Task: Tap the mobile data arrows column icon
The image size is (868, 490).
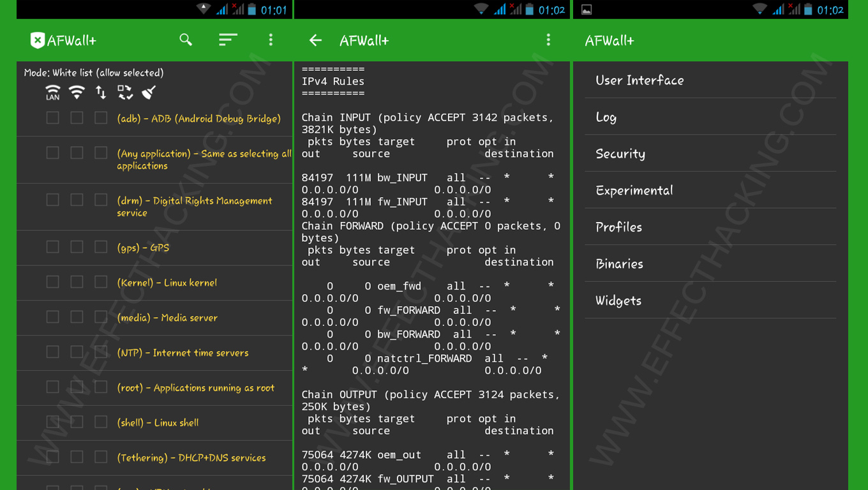Action: pos(101,93)
